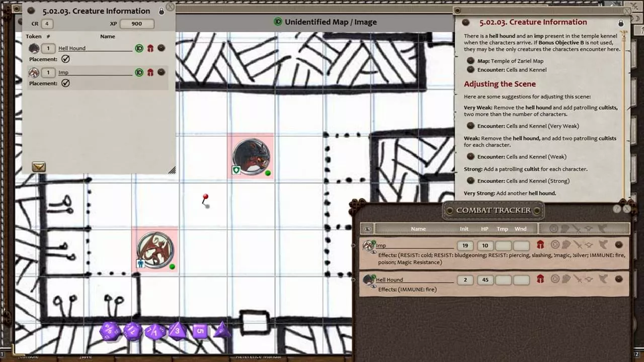Open Hell Hound record link in tracker
Screen dimensions: 644x362
click(619, 279)
